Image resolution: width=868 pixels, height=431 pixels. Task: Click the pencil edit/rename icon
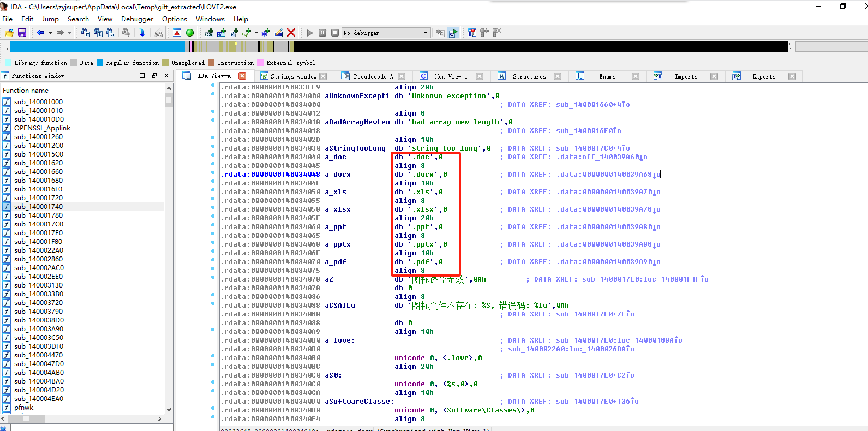(278, 33)
